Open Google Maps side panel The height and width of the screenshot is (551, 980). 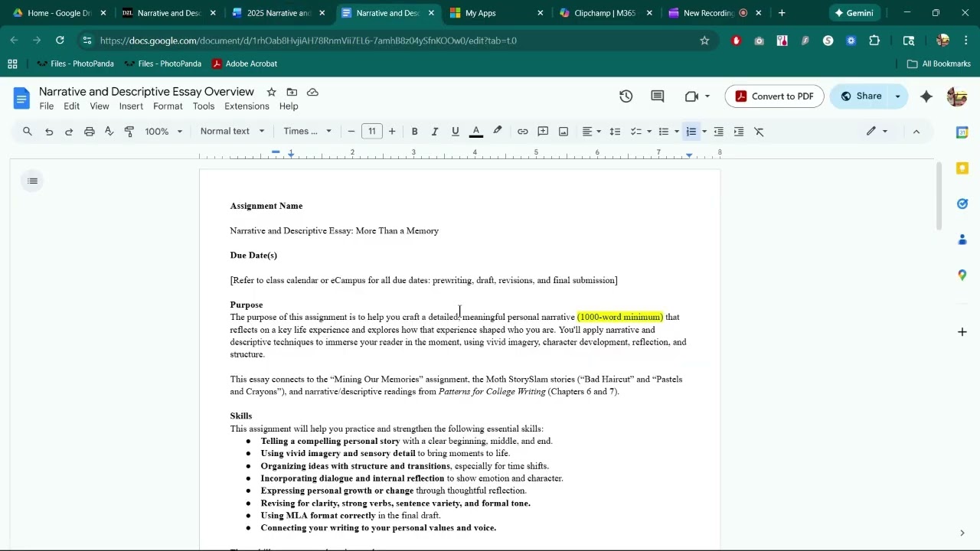pyautogui.click(x=962, y=275)
